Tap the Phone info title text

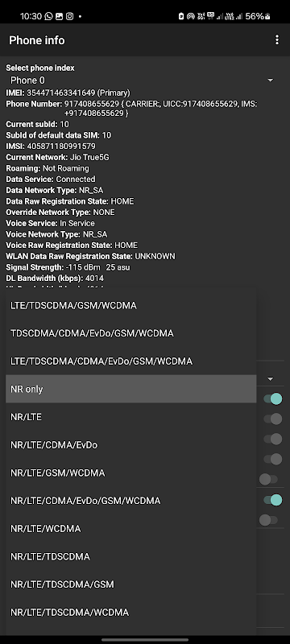coord(37,40)
